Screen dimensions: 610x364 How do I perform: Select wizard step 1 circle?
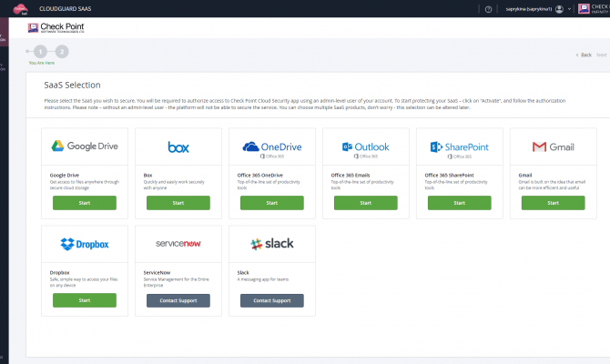[40, 51]
